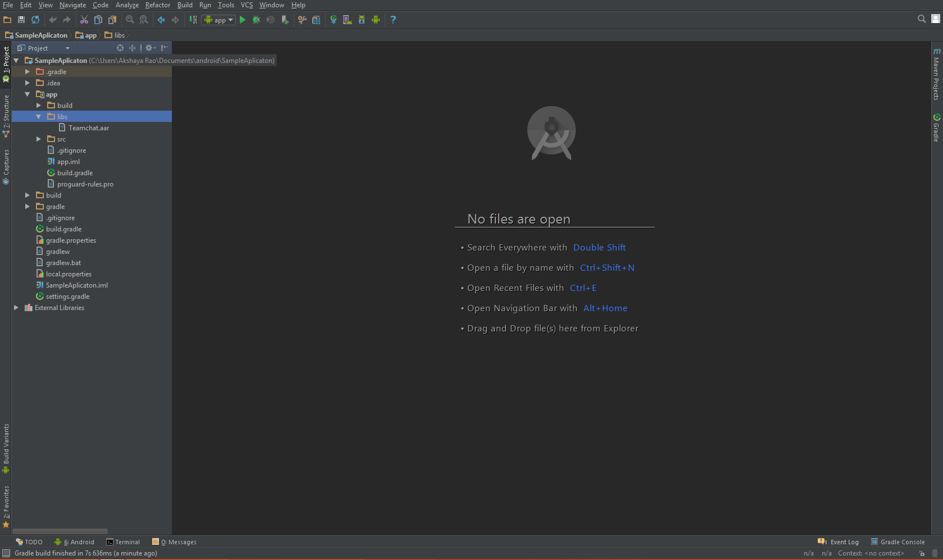
Task: Synchronize project with the refresh icon
Action: 35,20
